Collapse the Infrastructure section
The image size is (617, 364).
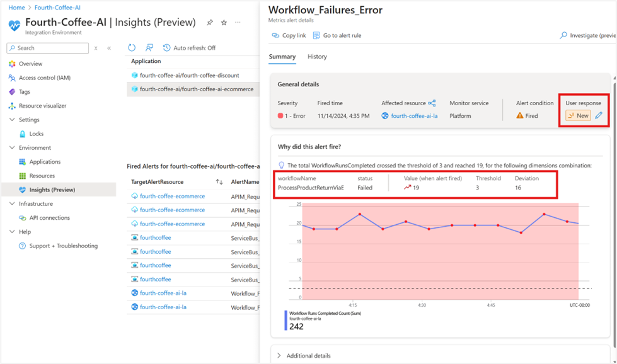pos(12,203)
